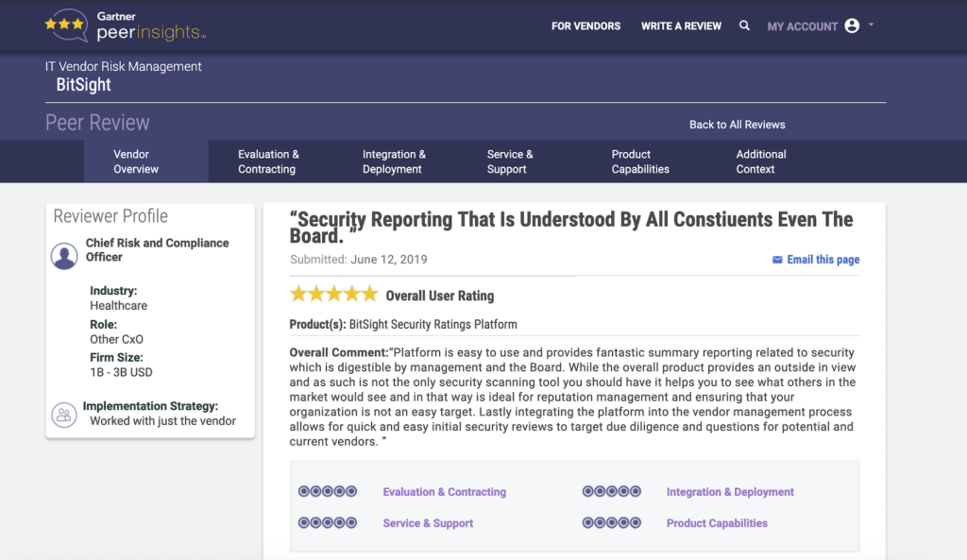Click the Firm Size: label
Image resolution: width=967 pixels, height=560 pixels.
[x=116, y=358]
